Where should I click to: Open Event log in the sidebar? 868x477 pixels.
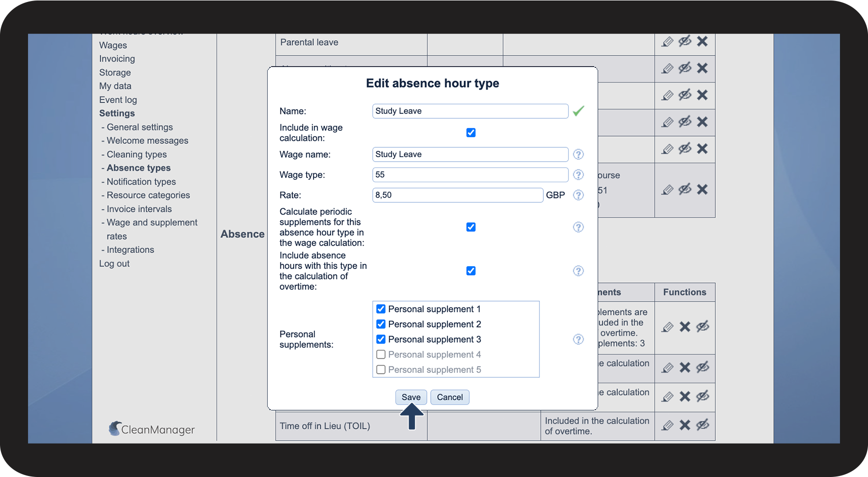click(x=118, y=100)
